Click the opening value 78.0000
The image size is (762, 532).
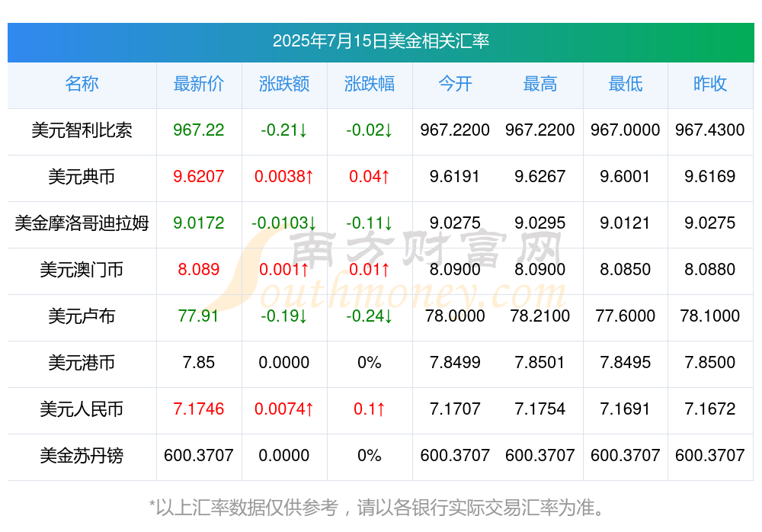point(455,316)
